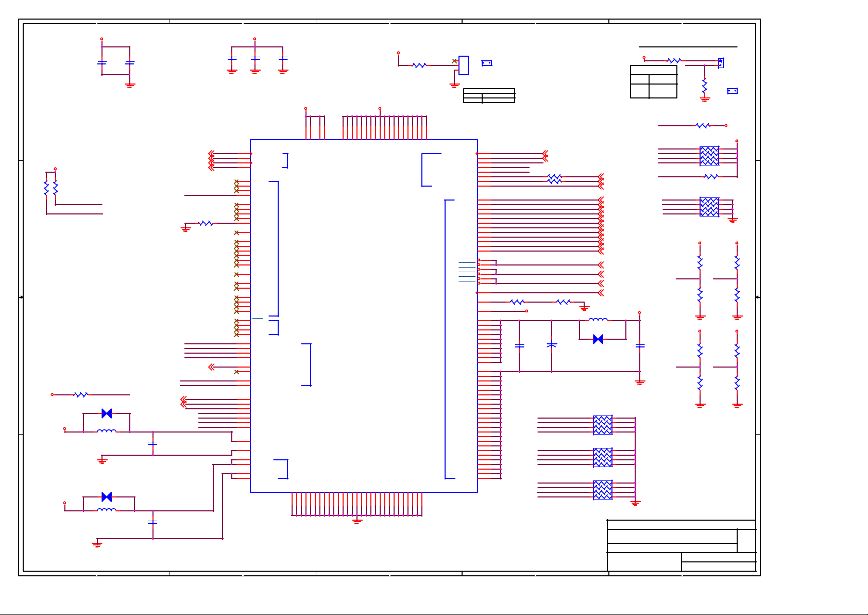Select the inductor right of the main chip

(598, 320)
